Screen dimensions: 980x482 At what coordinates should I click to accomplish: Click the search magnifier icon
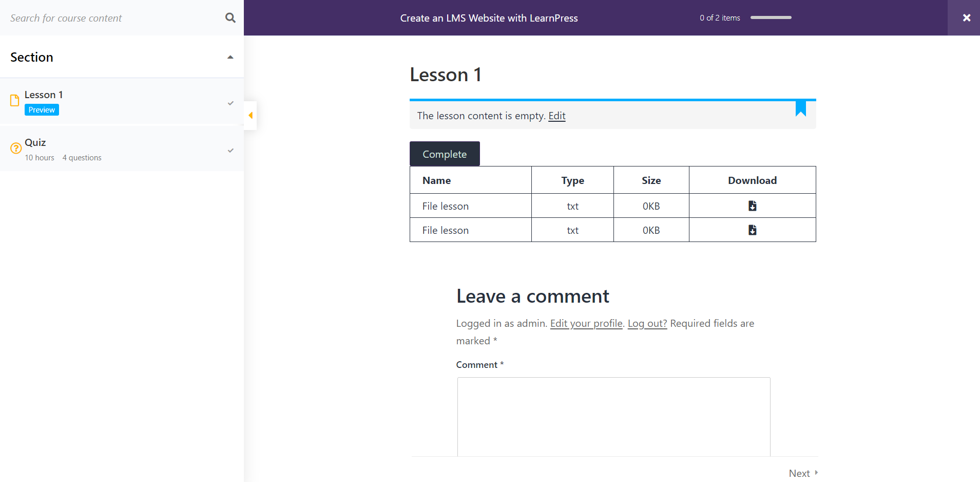pos(230,18)
